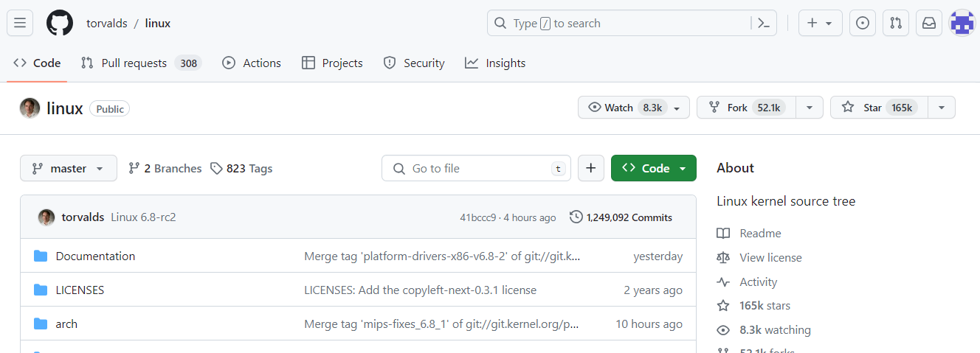Open the command palette icon

tap(764, 23)
